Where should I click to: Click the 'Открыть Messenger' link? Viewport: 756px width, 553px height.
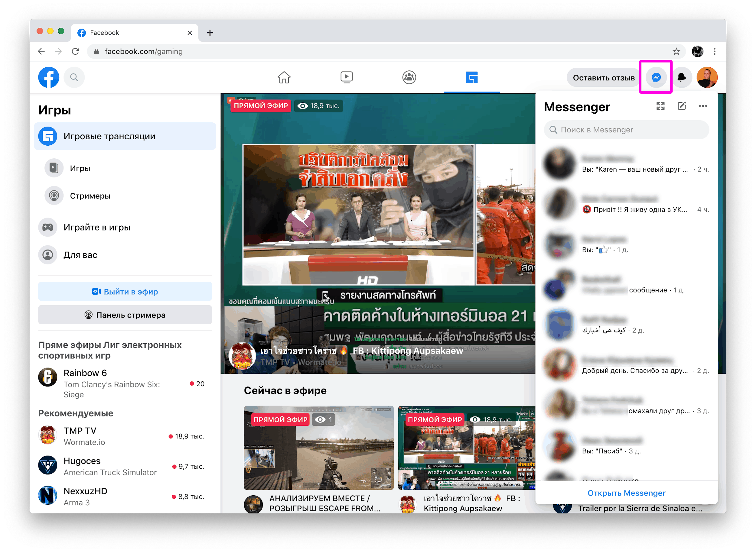626,493
